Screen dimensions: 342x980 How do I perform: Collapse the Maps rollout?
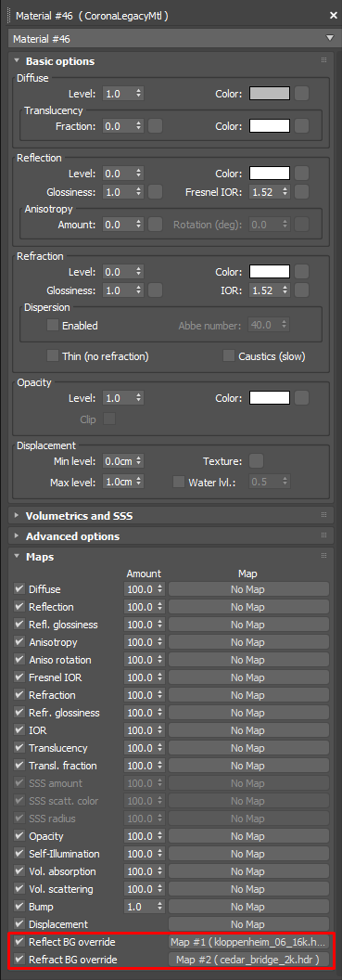click(x=17, y=556)
